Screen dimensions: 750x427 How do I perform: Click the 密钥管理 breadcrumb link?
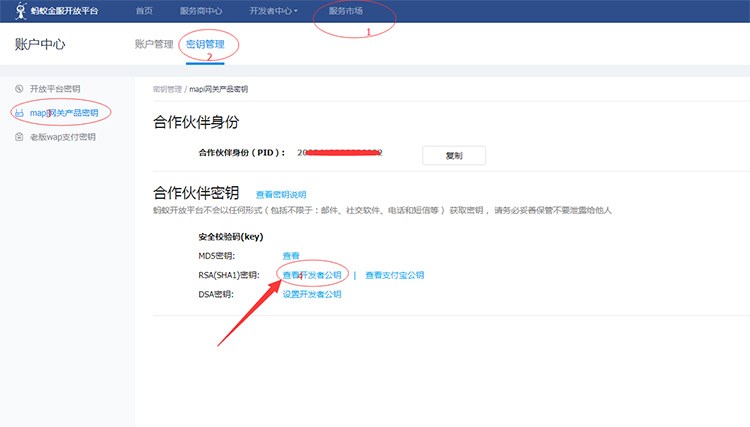click(x=167, y=89)
